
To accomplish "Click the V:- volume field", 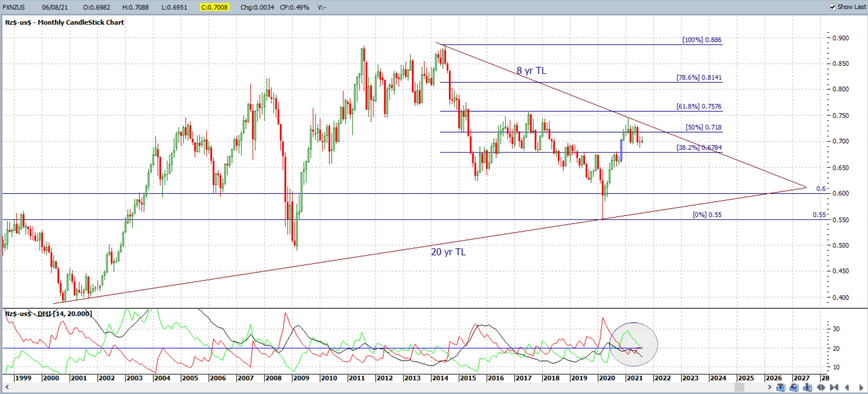I will (322, 7).
